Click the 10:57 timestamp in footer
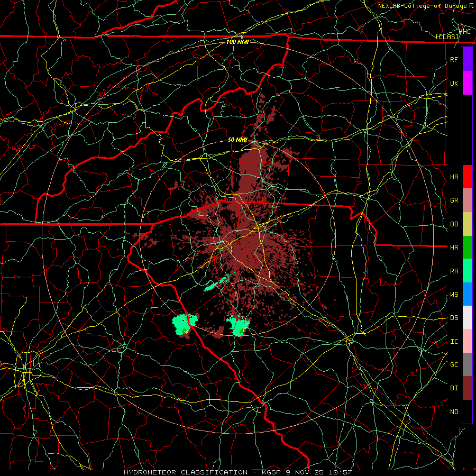Viewport: 476px width, 476px height. [x=342, y=472]
